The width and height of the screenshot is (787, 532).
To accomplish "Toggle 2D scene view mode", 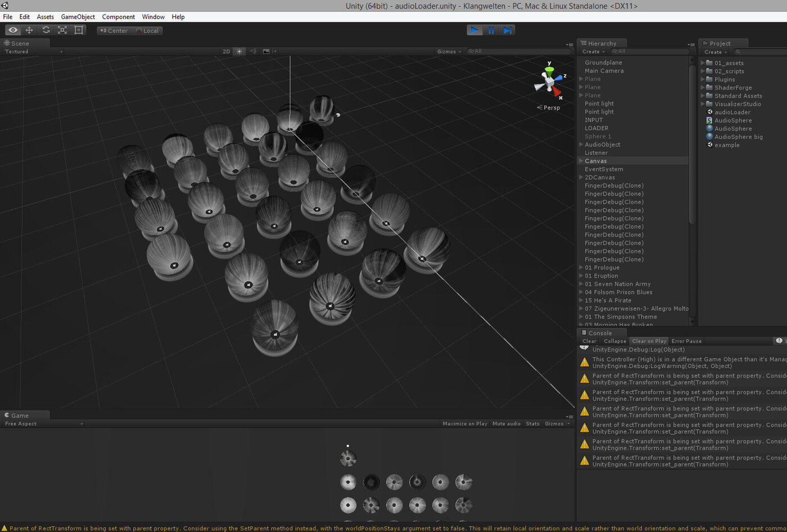I will (227, 51).
